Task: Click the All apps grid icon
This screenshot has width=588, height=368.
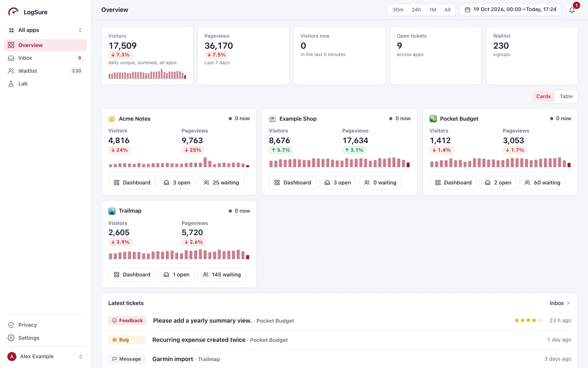Action: [x=11, y=30]
